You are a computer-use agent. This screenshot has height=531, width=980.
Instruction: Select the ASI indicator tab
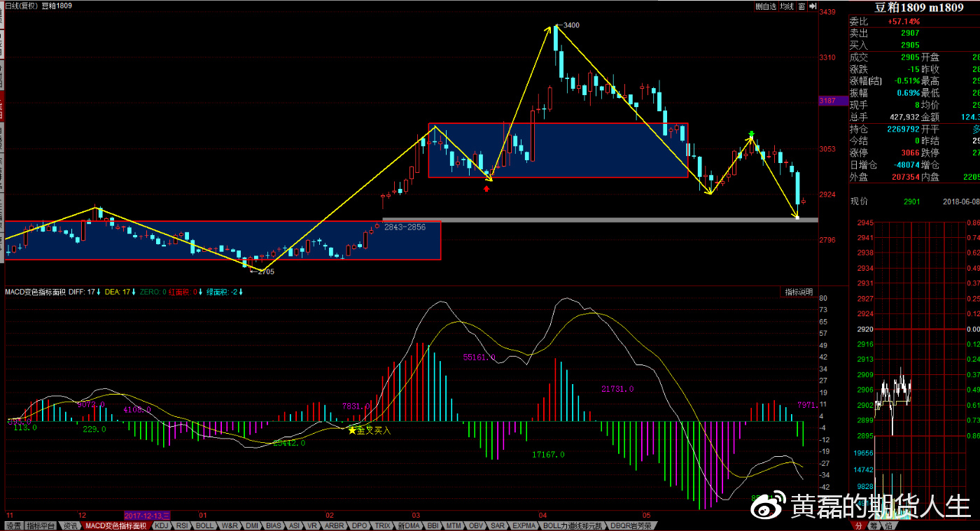(295, 525)
